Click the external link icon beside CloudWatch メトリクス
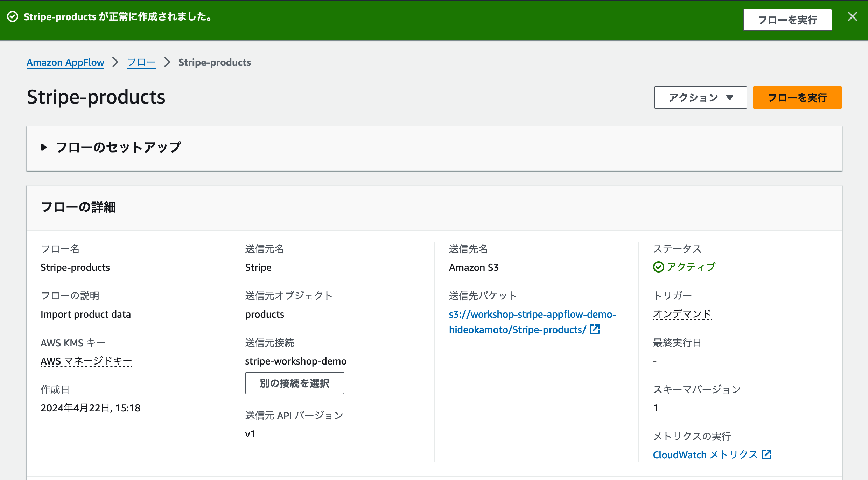868x480 pixels. click(766, 454)
